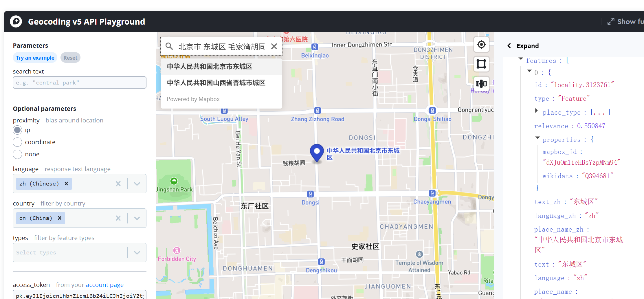Click the mapbox_id value string
The height and width of the screenshot is (299, 644).
(x=581, y=162)
